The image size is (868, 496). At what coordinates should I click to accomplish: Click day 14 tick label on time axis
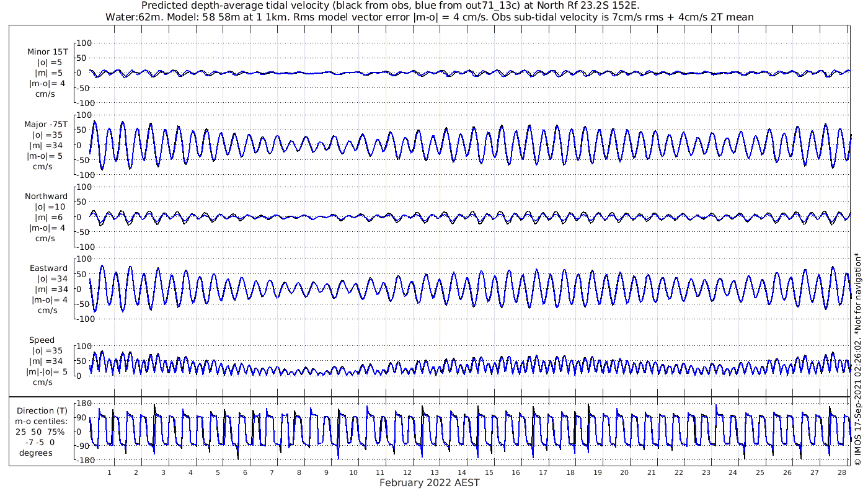click(462, 472)
